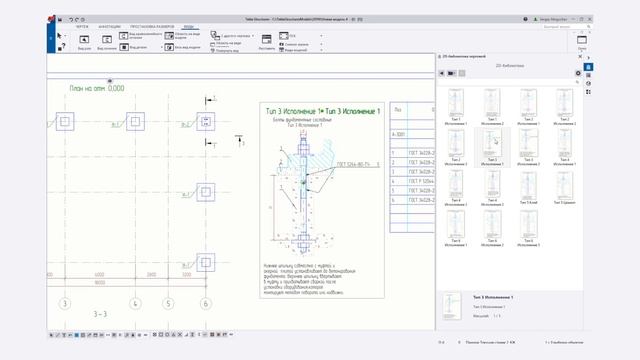Toggle the library thumbnail view button
The image size is (640, 360).
coord(462,73)
